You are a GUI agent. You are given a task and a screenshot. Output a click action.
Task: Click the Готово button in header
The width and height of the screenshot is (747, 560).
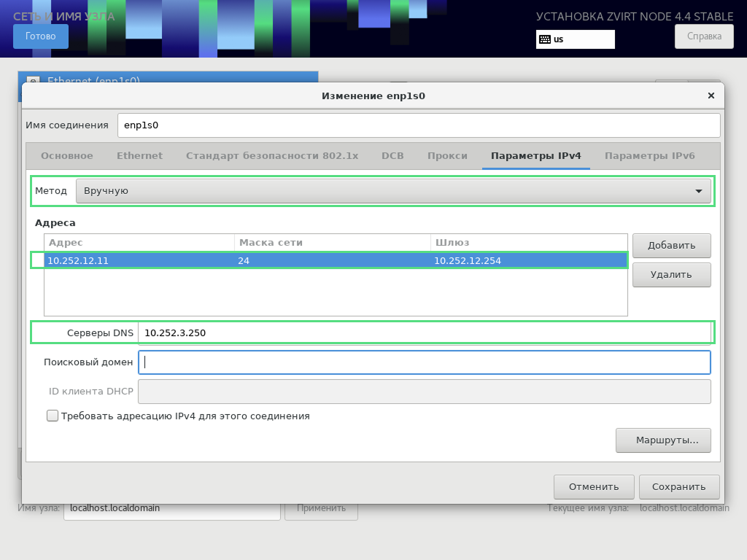[x=41, y=36]
